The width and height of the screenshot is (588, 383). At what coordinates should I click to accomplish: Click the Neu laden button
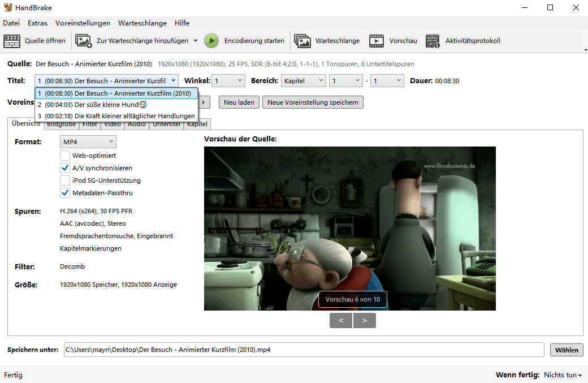click(239, 102)
